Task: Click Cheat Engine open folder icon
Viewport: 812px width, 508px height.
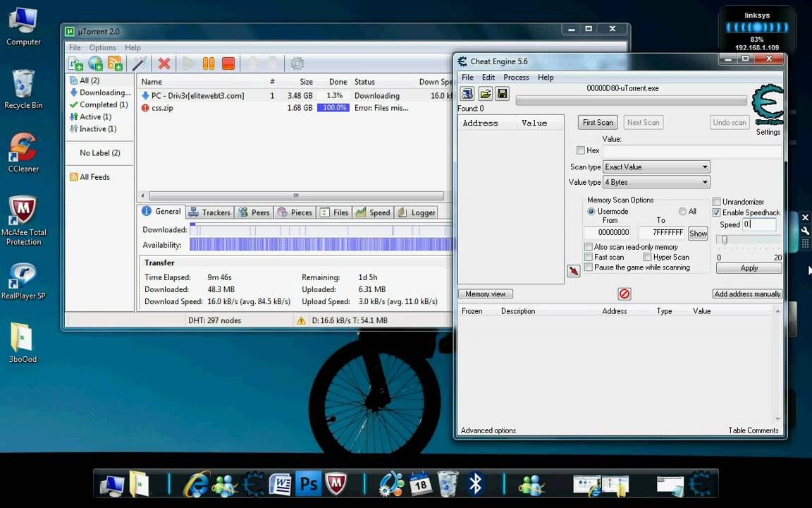Action: point(485,94)
